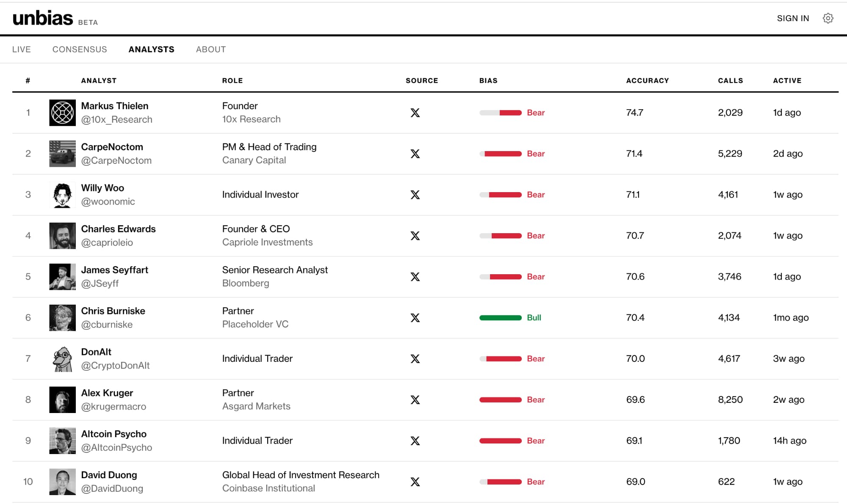This screenshot has width=847, height=504.
Task: Click DonAlt's duck avatar
Action: 62,359
